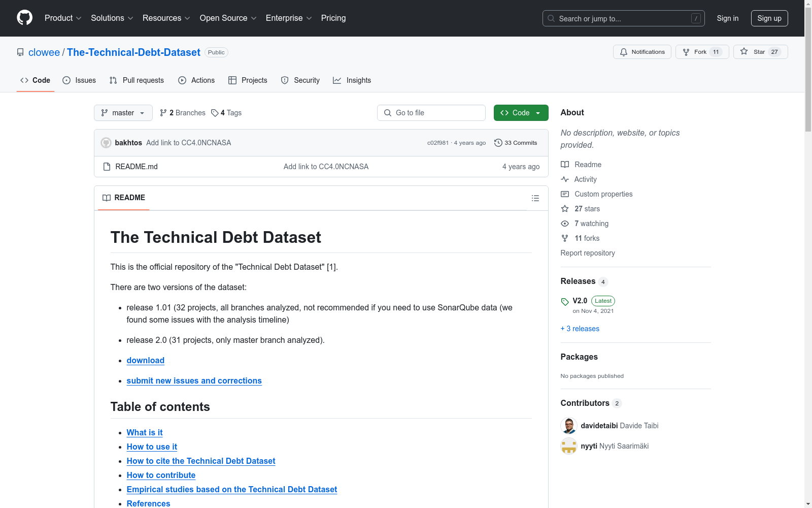812x508 pixels.
Task: Click the Go to file input
Action: 431,113
